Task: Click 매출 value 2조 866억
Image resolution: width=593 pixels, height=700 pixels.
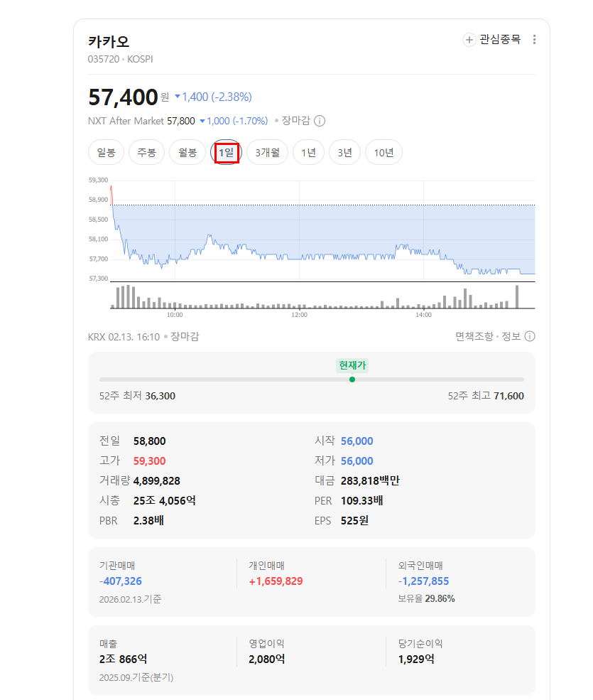Action: [x=123, y=659]
